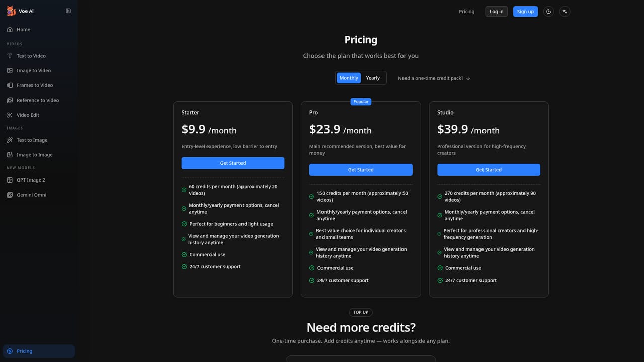Viewport: 644px width, 362px height.
Task: Click the Sign up button
Action: click(x=525, y=12)
